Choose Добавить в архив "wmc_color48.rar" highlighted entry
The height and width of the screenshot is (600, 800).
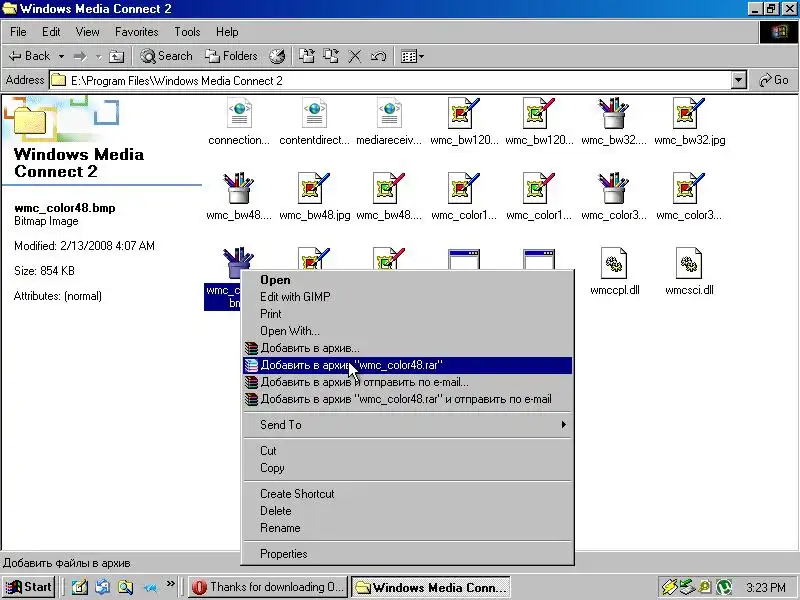407,365
